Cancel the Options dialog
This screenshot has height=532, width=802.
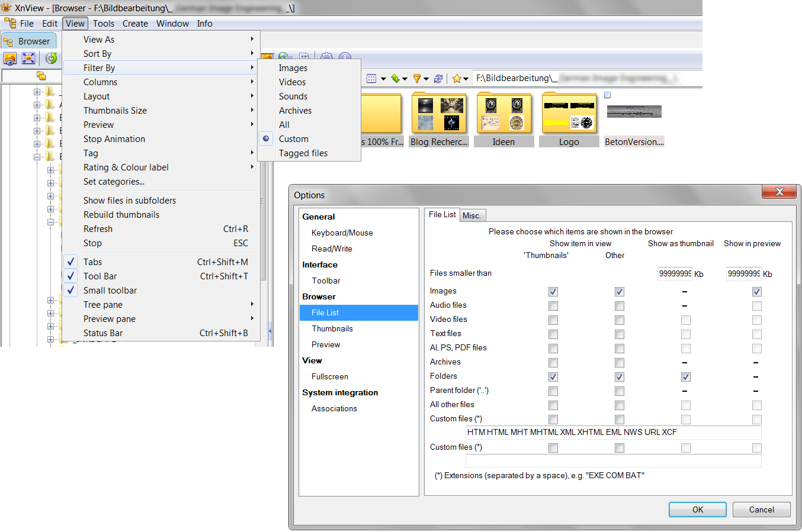761,510
